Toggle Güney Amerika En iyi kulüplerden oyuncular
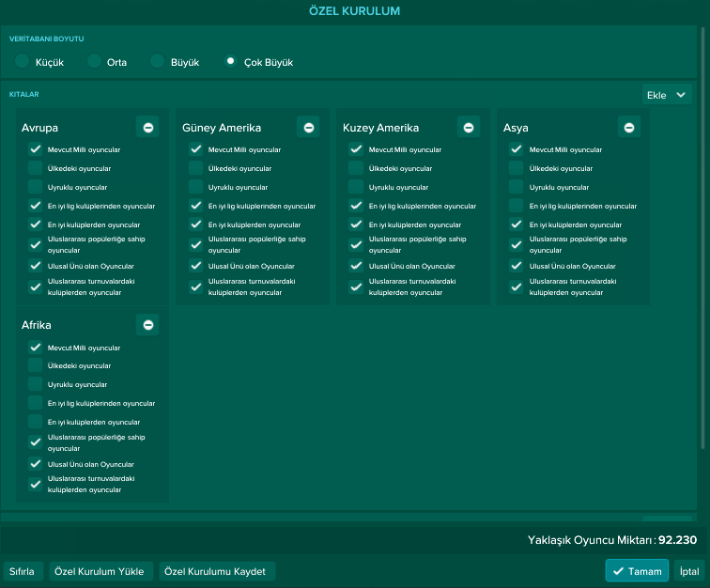 (x=196, y=224)
